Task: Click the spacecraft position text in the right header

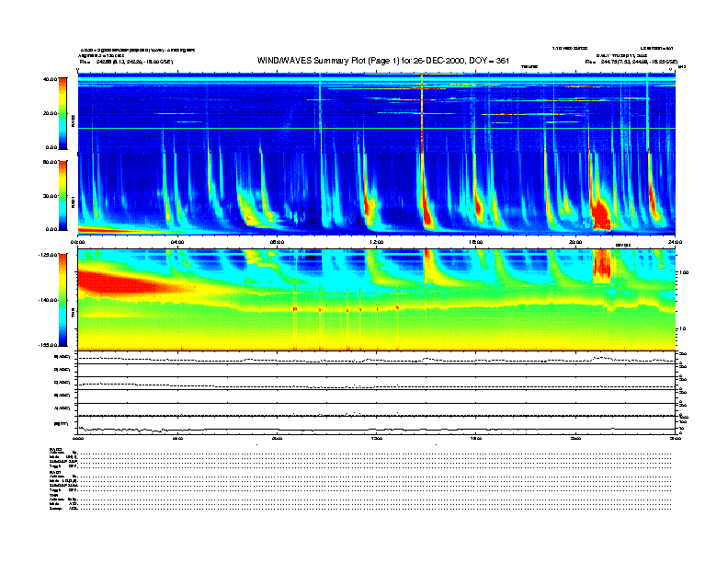Action: [631, 62]
